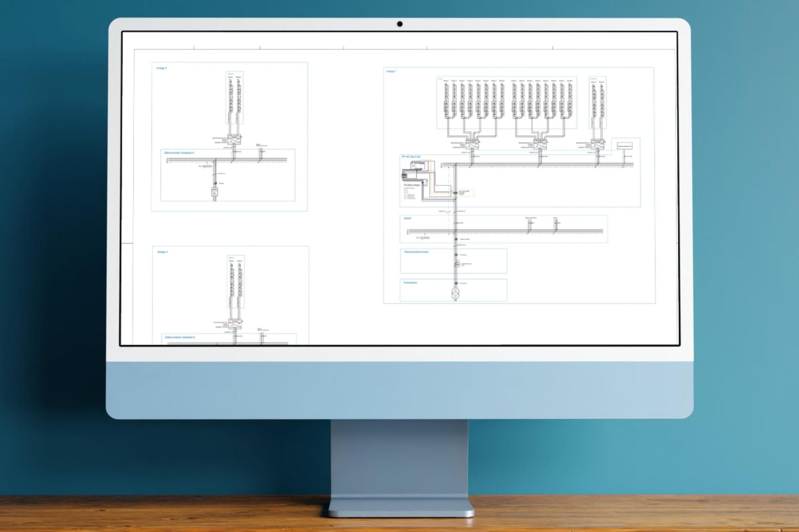Click the Anlage 1 group label
The height and width of the screenshot is (532, 799).
[x=391, y=71]
